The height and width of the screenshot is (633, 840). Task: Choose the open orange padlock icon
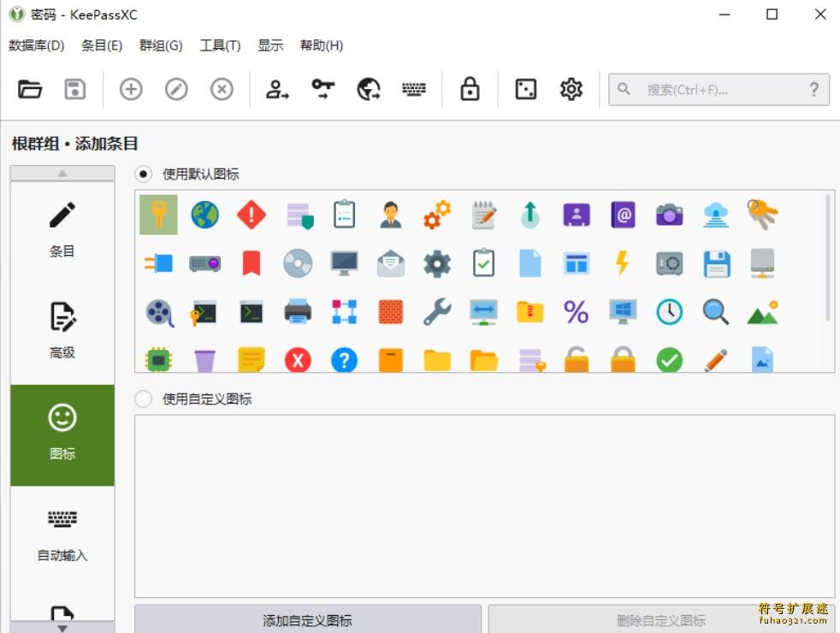tap(577, 358)
